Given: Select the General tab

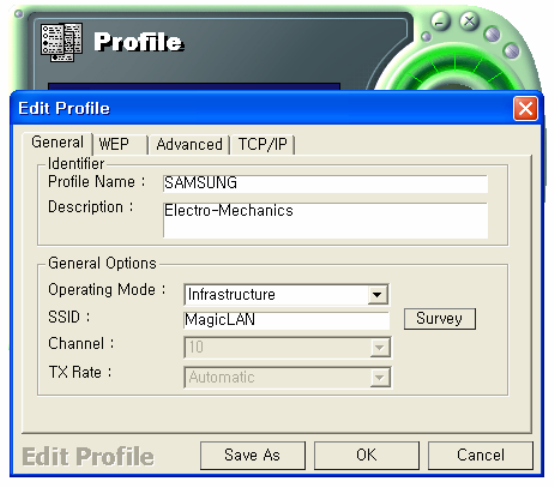Looking at the screenshot, I should tap(58, 143).
